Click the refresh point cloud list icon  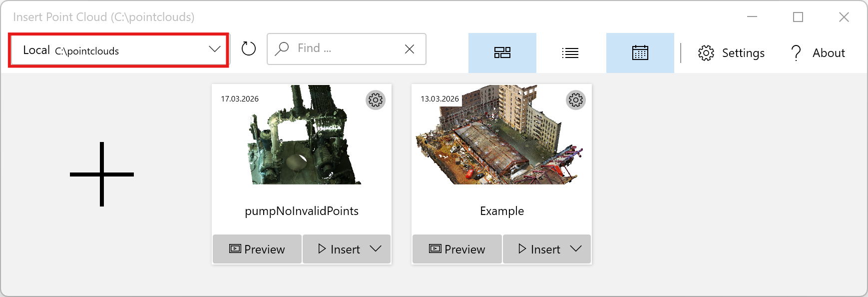point(248,49)
